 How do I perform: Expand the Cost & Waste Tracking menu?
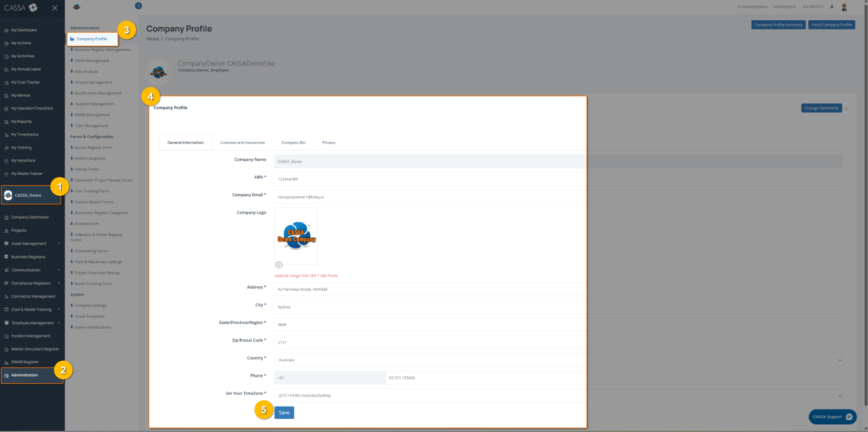pos(32,309)
